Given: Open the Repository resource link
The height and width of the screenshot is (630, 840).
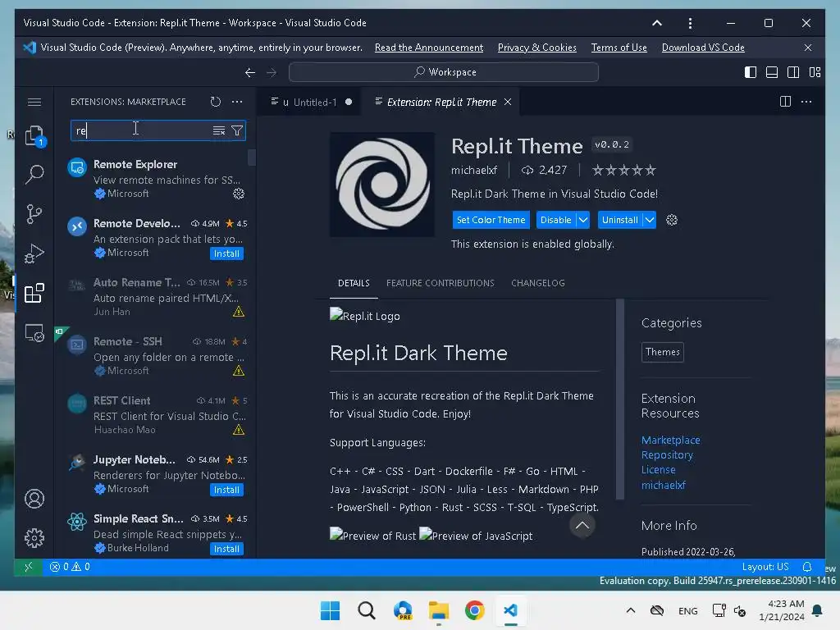Looking at the screenshot, I should pos(667,454).
